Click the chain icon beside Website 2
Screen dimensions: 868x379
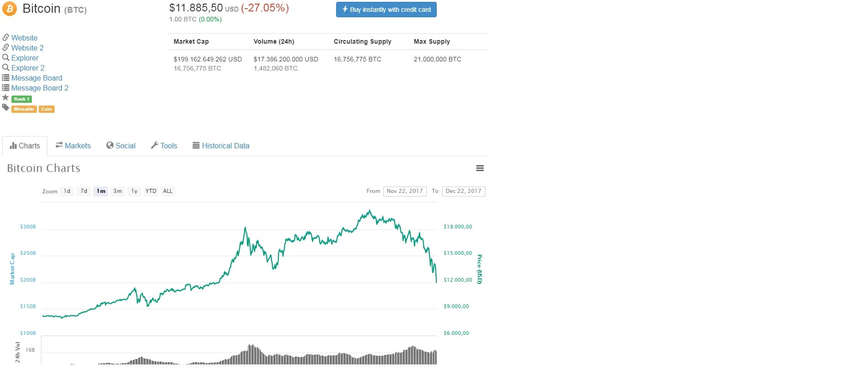tap(5, 47)
